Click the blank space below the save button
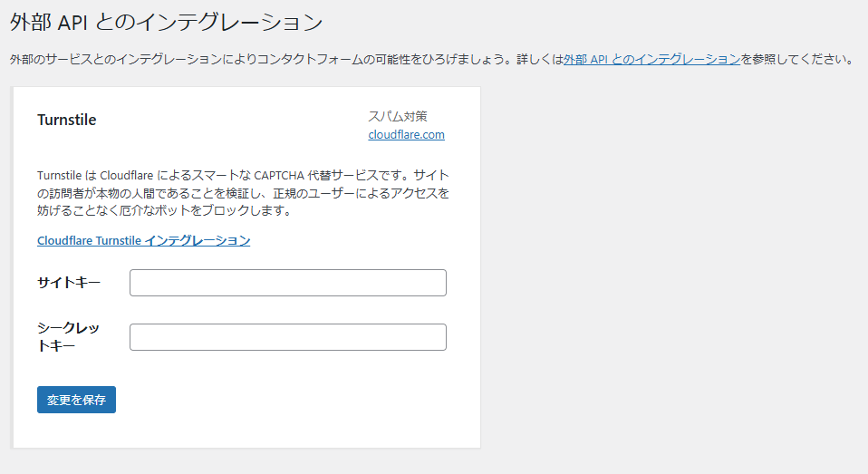 point(245,430)
